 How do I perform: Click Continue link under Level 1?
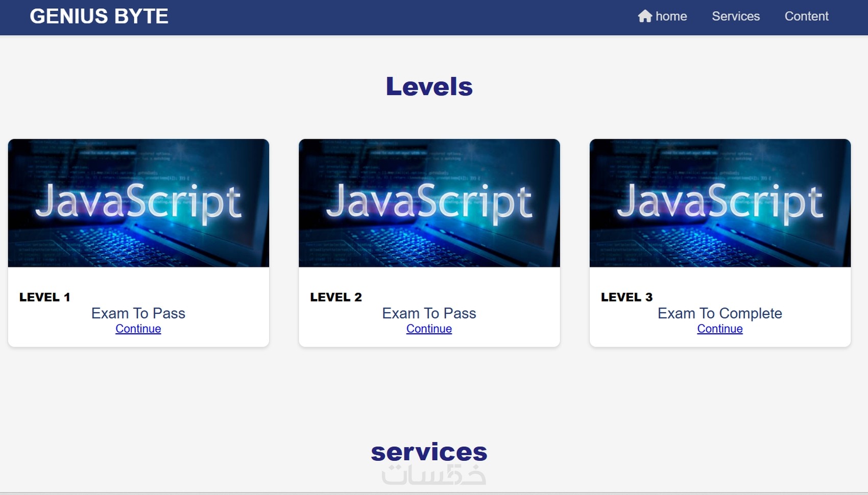pyautogui.click(x=138, y=329)
